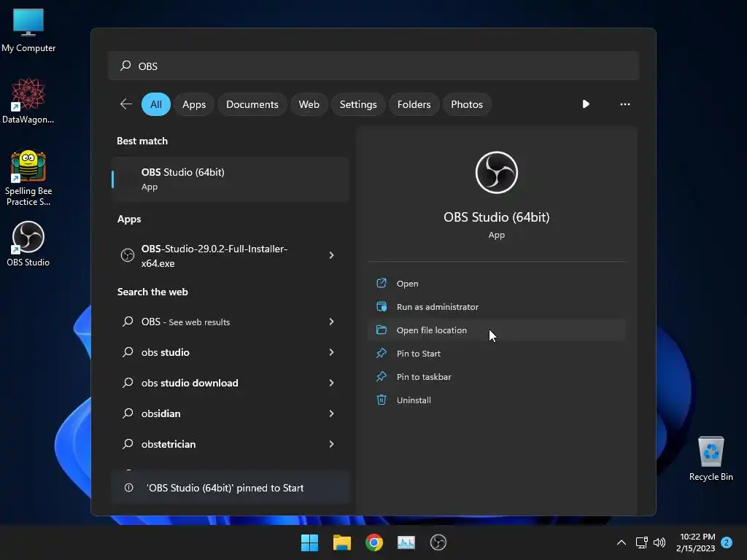747x560 pixels.
Task: Select the Photos filter tab
Action: tap(467, 104)
